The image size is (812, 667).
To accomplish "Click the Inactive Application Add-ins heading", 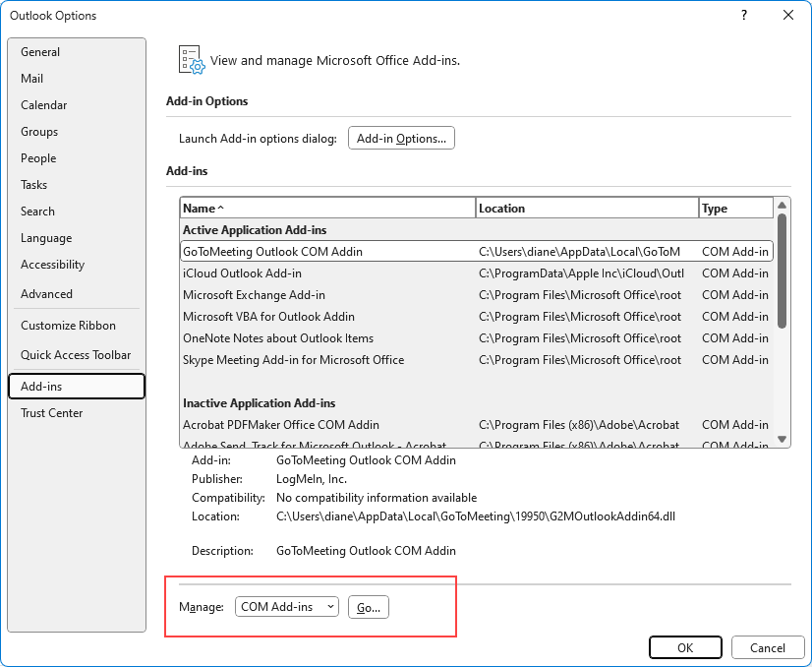I will pyautogui.click(x=259, y=403).
